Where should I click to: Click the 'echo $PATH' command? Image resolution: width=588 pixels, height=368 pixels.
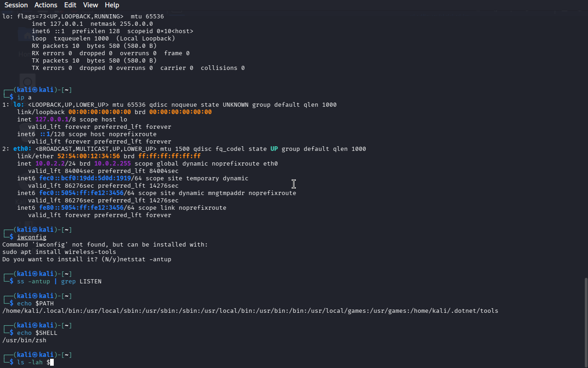(35, 304)
